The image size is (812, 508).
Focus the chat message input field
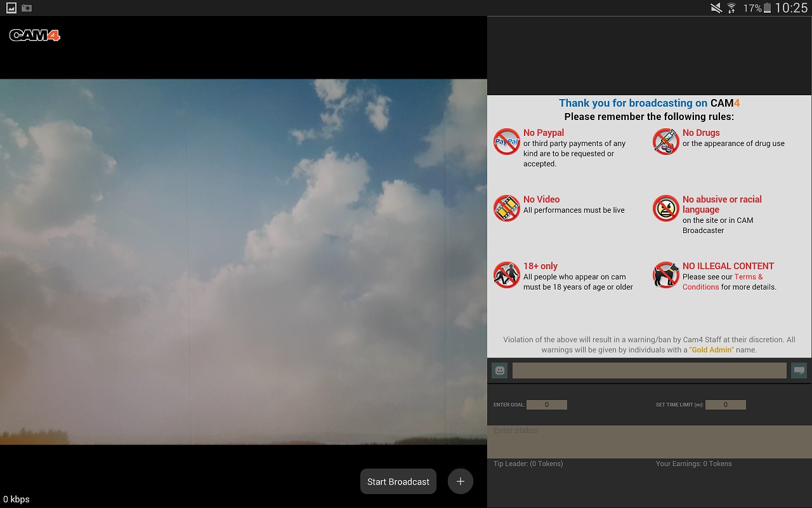pos(649,370)
